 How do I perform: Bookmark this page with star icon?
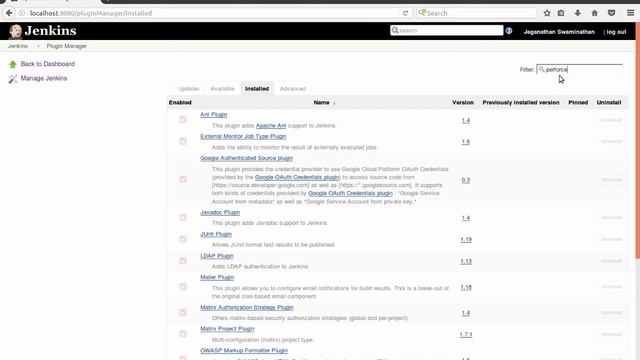(x=547, y=13)
